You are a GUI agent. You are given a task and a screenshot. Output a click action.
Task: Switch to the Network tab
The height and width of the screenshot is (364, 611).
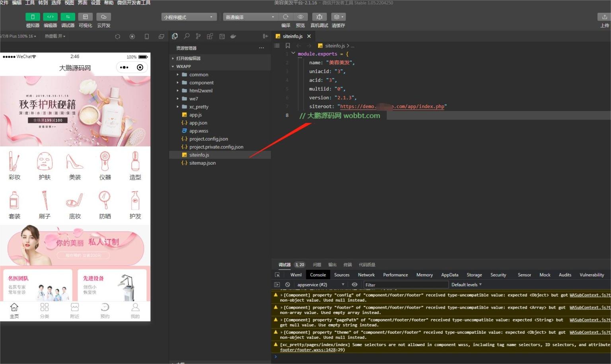(x=366, y=275)
